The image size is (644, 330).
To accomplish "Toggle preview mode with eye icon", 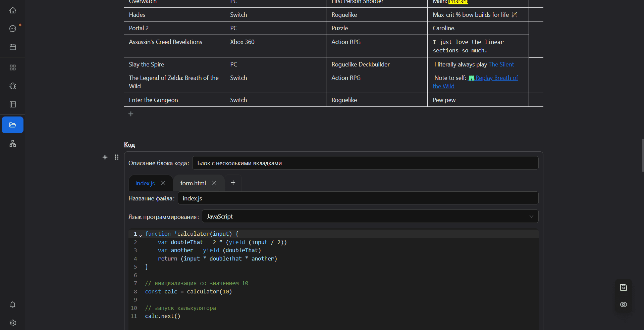I will pos(623,304).
